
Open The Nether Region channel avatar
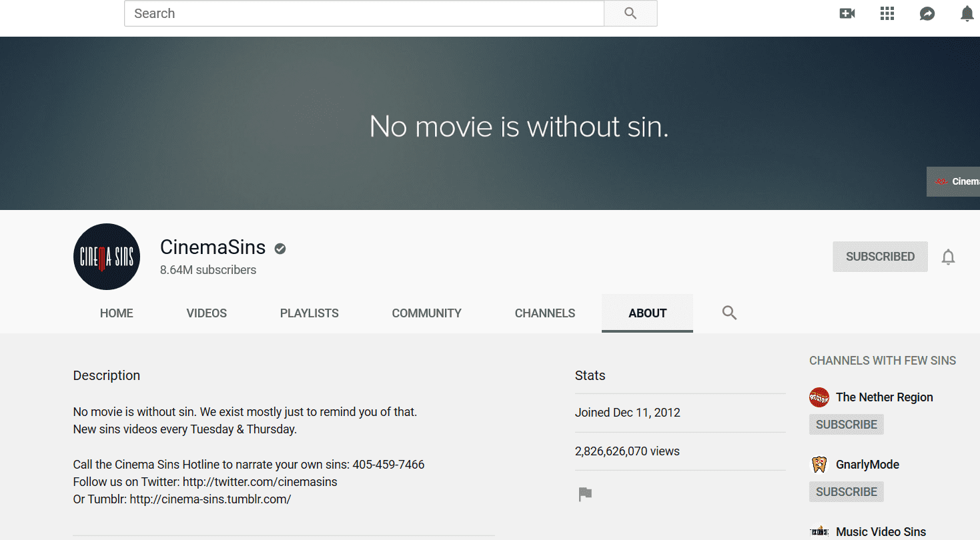[819, 397]
